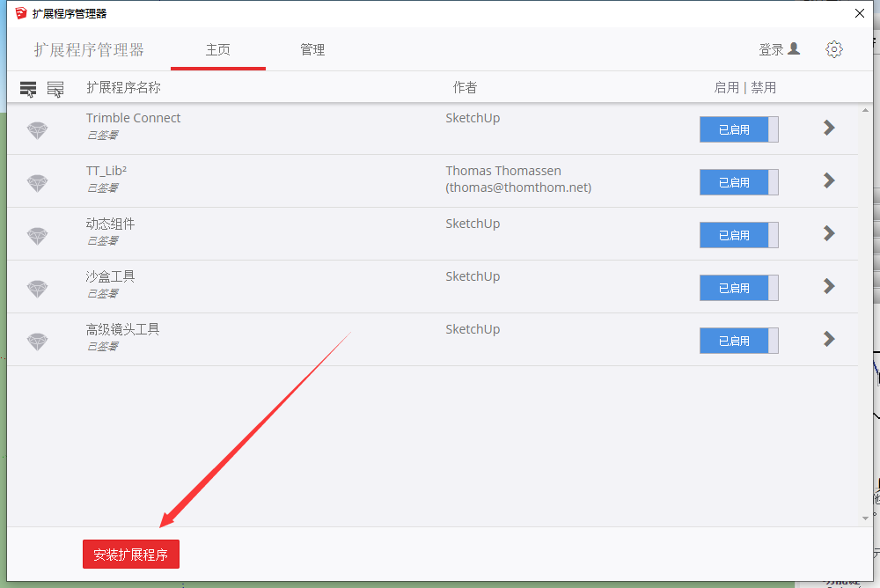Click the deselect-all extensions icon
The width and height of the screenshot is (880, 588).
(55, 89)
